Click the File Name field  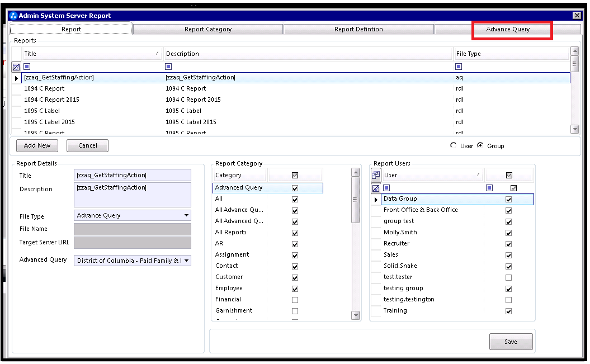coord(133,229)
